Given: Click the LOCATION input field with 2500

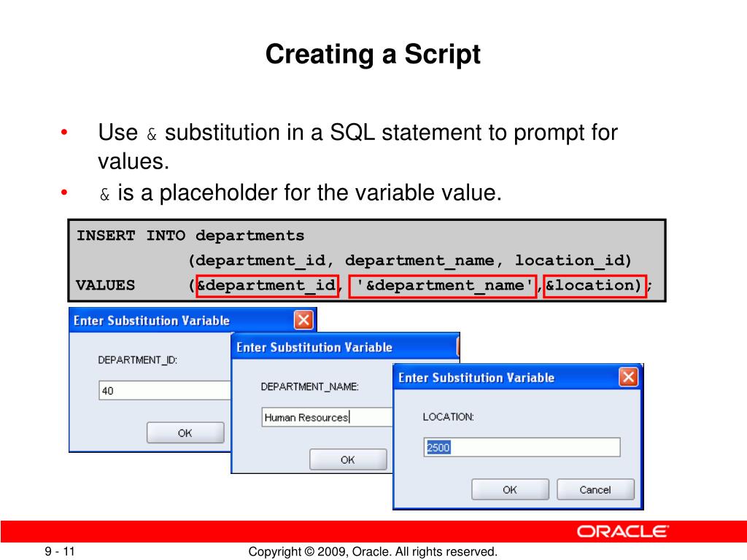Looking at the screenshot, I should click(x=522, y=447).
